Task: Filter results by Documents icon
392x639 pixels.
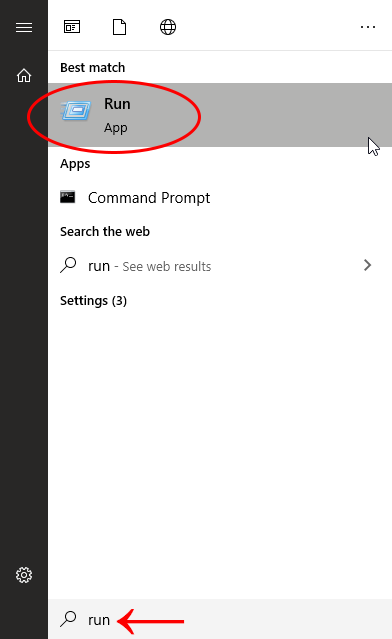Action: click(119, 27)
